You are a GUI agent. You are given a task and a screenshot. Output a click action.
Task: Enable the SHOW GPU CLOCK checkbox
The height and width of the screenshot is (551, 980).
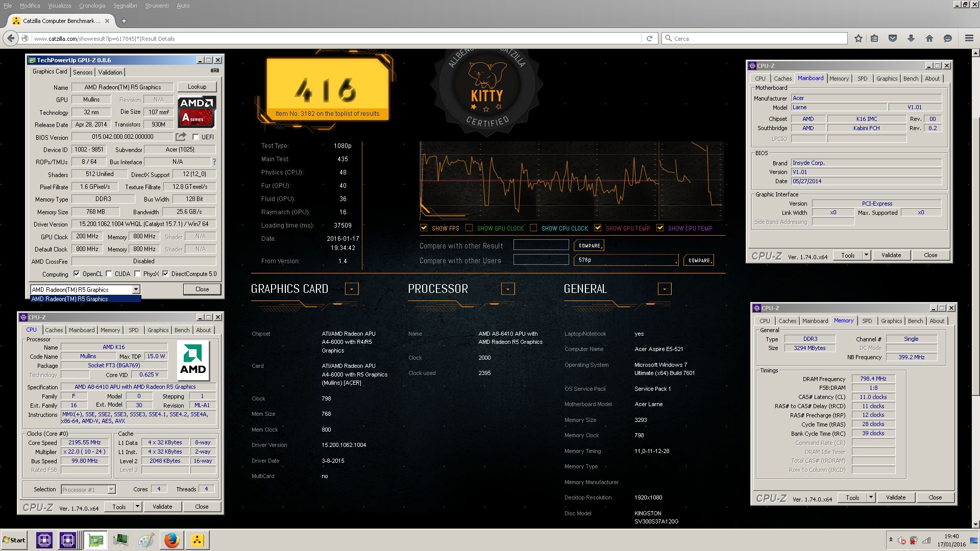(x=469, y=228)
